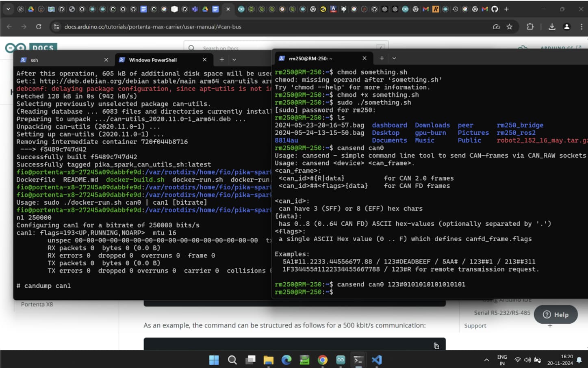This screenshot has height=368, width=588.
Task: Open the Chrome extensions puzzle icon
Action: coord(530,27)
